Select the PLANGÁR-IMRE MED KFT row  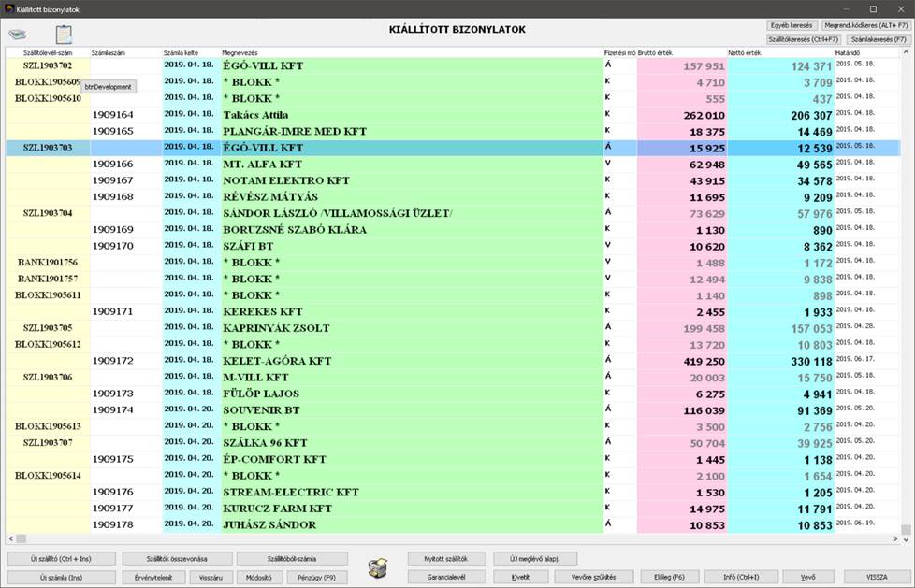(x=453, y=131)
